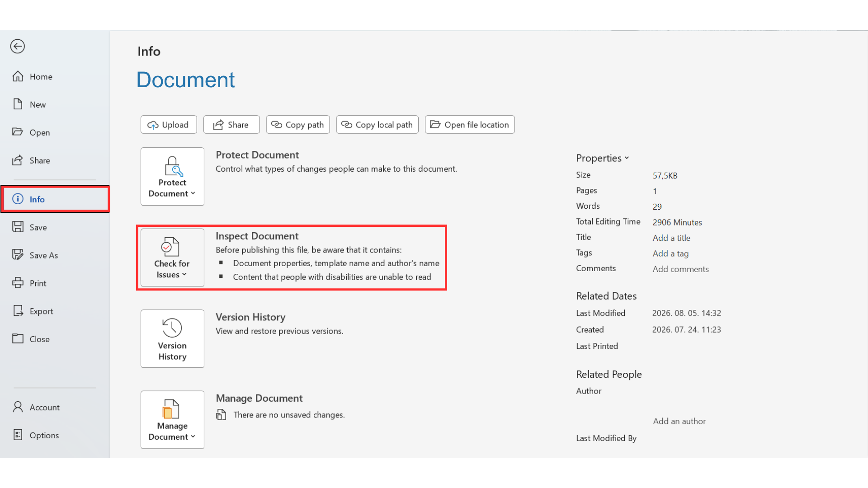The height and width of the screenshot is (488, 868).
Task: Close the document via sidebar Close
Action: coord(55,339)
